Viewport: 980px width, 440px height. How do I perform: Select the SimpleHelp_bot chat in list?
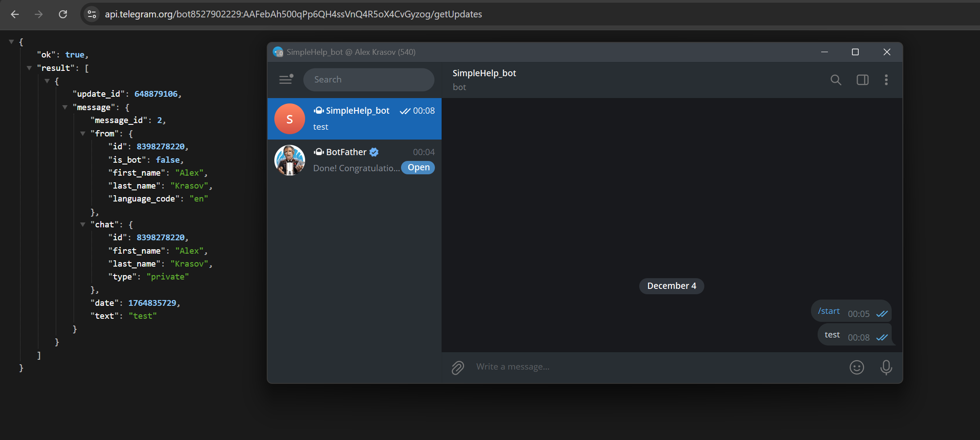point(354,119)
